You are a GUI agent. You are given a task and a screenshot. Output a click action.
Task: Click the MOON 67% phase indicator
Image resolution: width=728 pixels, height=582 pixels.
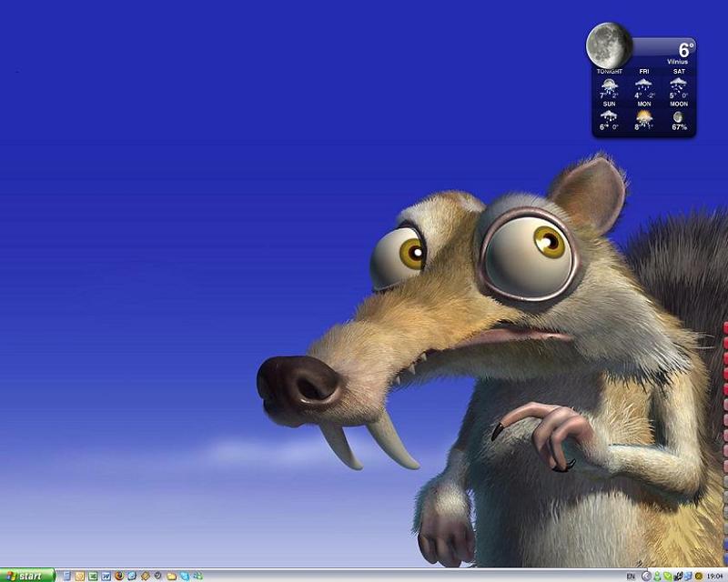tap(679, 118)
